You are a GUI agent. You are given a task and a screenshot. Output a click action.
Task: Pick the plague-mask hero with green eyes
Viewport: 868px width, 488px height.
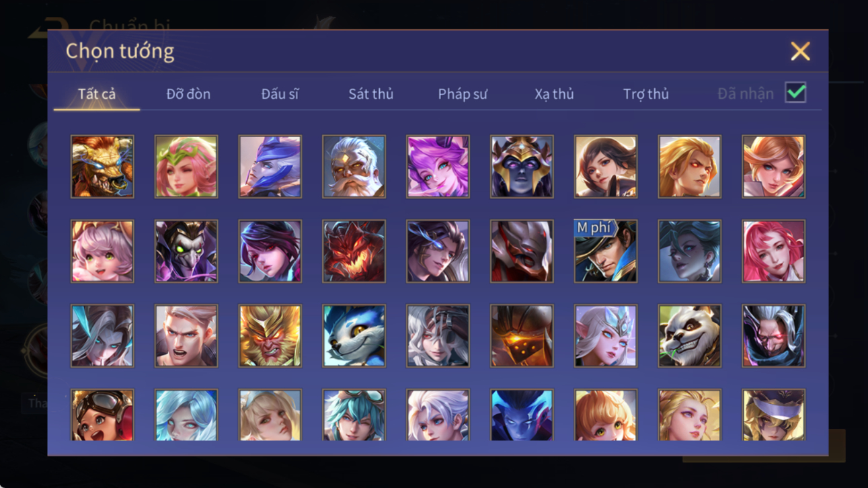pos(186,251)
